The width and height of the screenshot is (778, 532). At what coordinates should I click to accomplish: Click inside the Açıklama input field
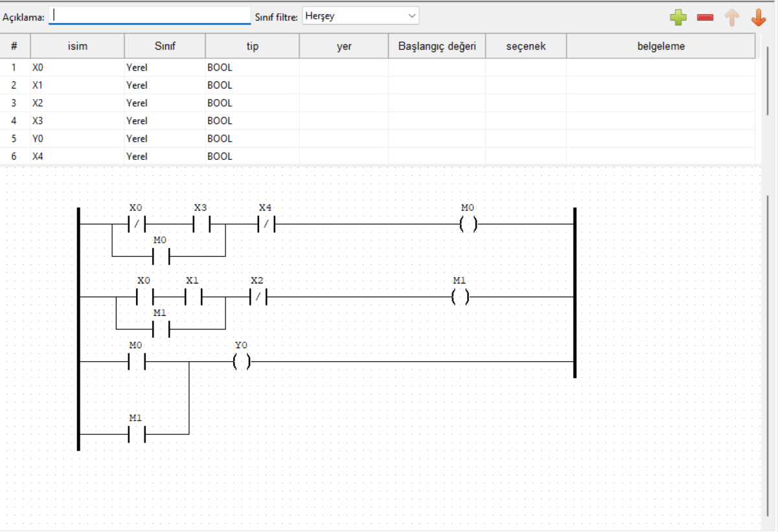(149, 16)
